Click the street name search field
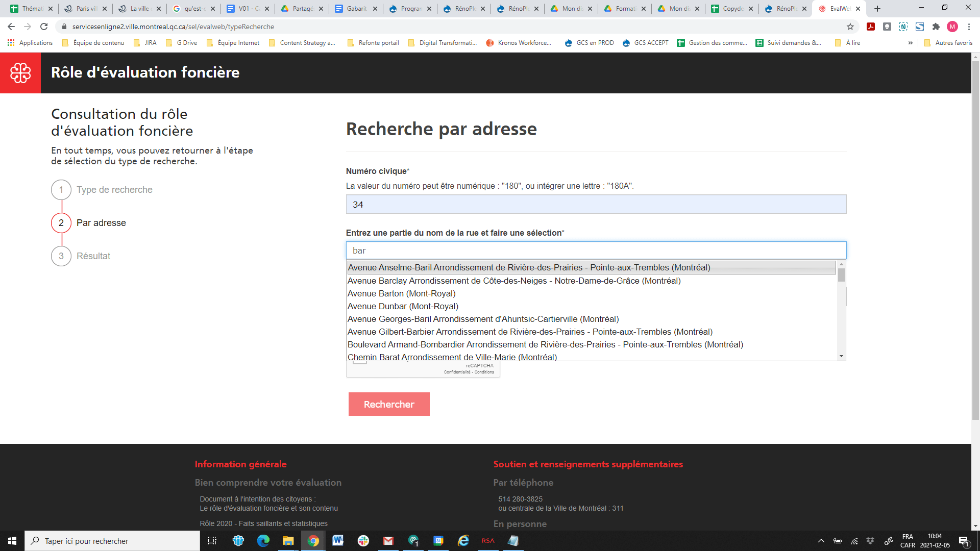 pyautogui.click(x=596, y=251)
